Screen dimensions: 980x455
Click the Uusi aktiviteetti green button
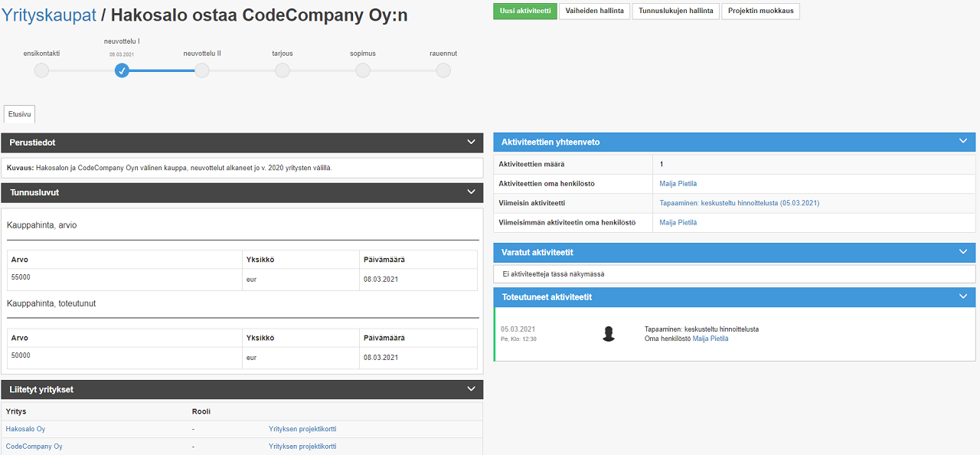pyautogui.click(x=525, y=11)
